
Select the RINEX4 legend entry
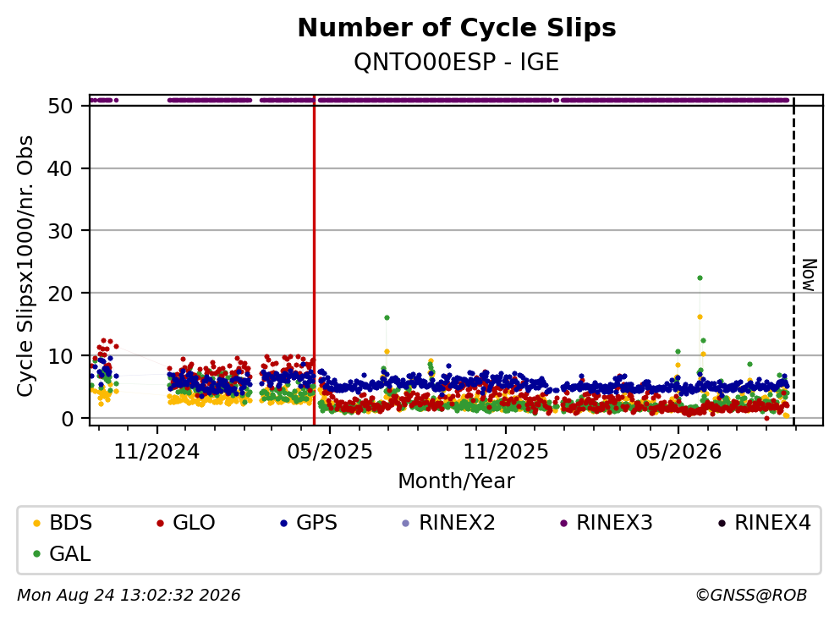pyautogui.click(x=765, y=522)
